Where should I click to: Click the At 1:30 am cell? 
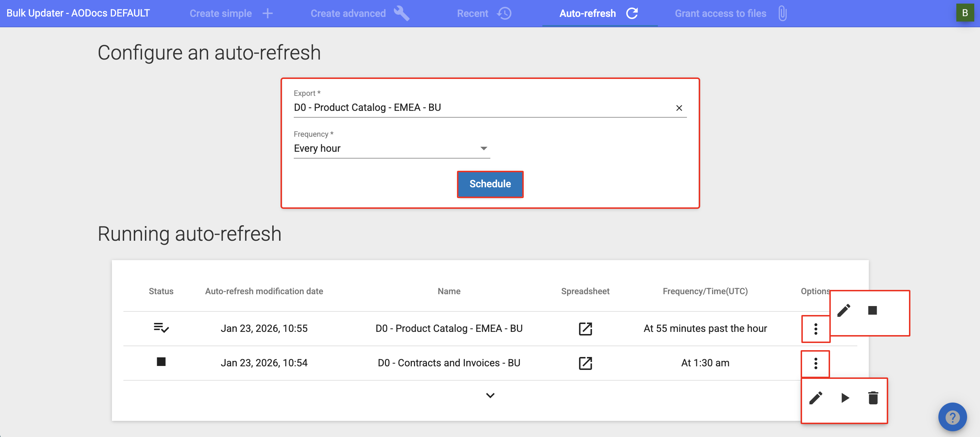(x=705, y=363)
